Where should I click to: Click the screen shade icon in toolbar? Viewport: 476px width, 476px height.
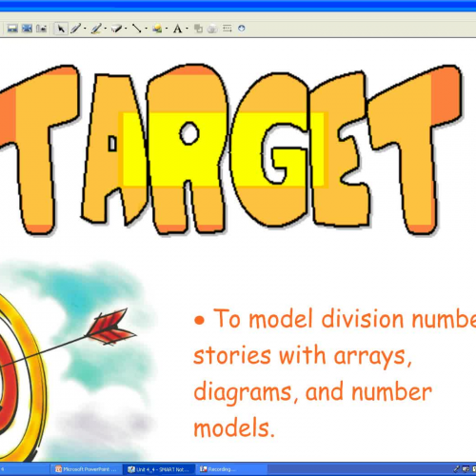[12, 29]
